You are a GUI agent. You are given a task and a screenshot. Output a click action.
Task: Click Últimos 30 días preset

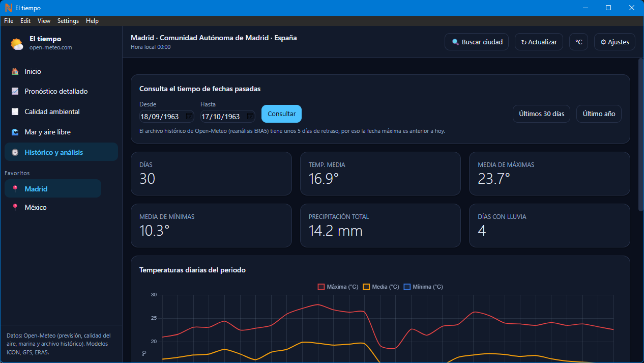click(542, 114)
